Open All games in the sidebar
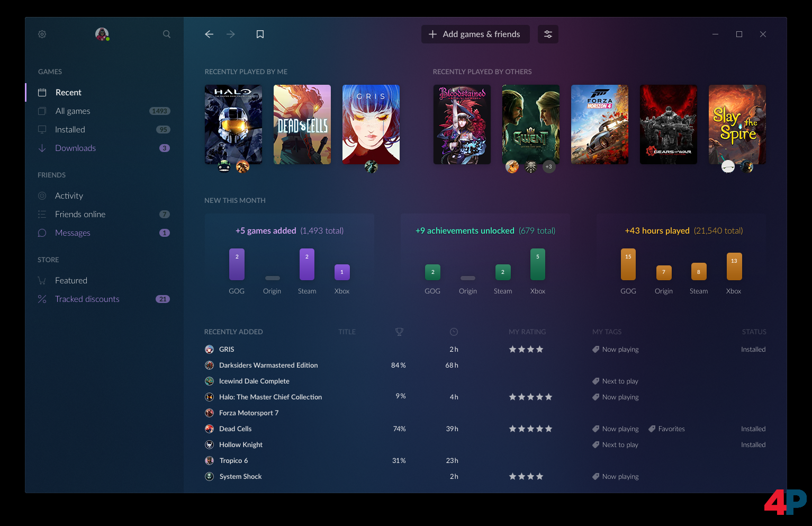This screenshot has height=526, width=812. point(73,111)
